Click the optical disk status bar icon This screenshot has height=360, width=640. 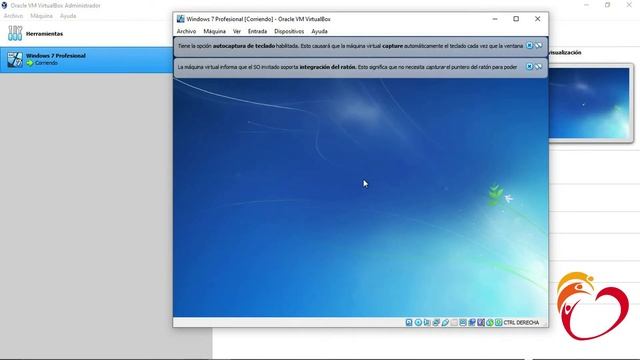coord(418,322)
